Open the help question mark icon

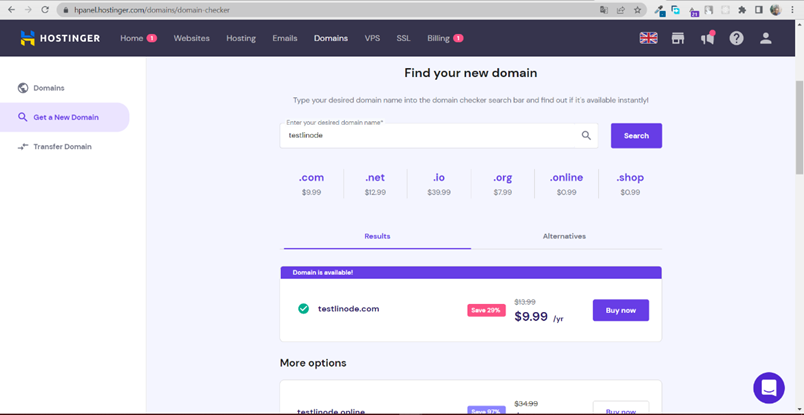pos(736,38)
